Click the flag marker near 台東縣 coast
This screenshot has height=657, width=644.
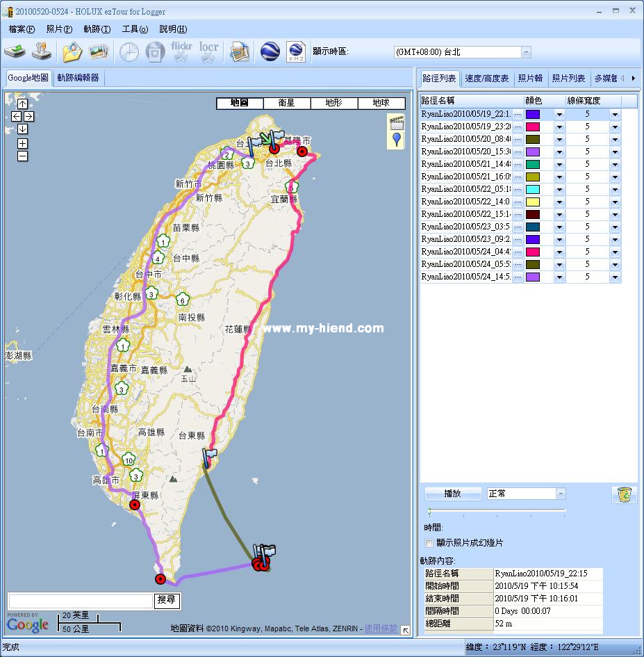(209, 457)
